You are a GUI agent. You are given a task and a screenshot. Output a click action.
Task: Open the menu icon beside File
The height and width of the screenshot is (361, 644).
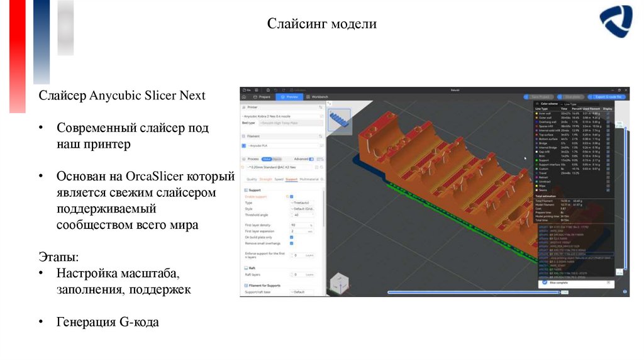257,90
